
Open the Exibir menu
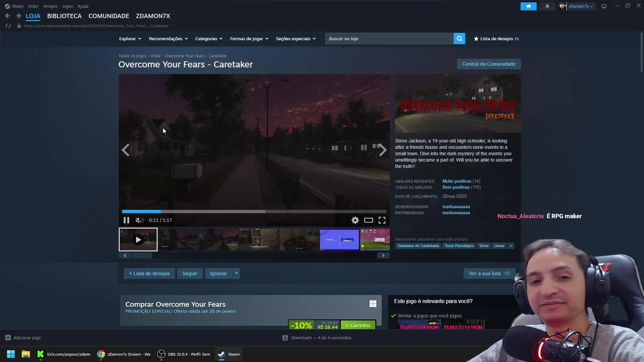pyautogui.click(x=33, y=6)
